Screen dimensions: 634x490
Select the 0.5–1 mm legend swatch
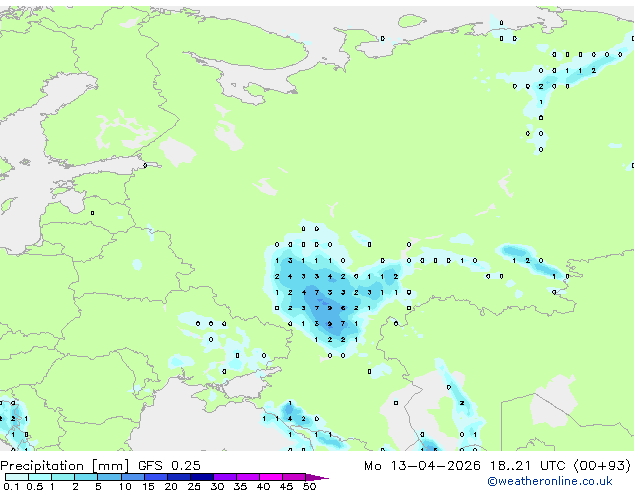tap(40, 477)
